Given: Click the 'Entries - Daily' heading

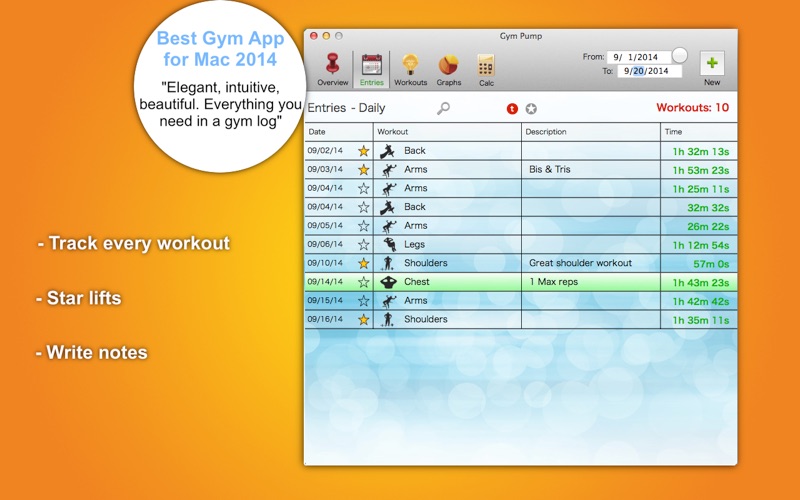Looking at the screenshot, I should 346,108.
